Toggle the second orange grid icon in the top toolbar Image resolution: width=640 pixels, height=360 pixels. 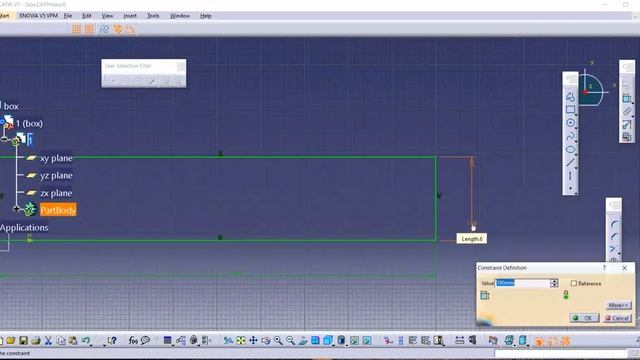pyautogui.click(x=89, y=29)
